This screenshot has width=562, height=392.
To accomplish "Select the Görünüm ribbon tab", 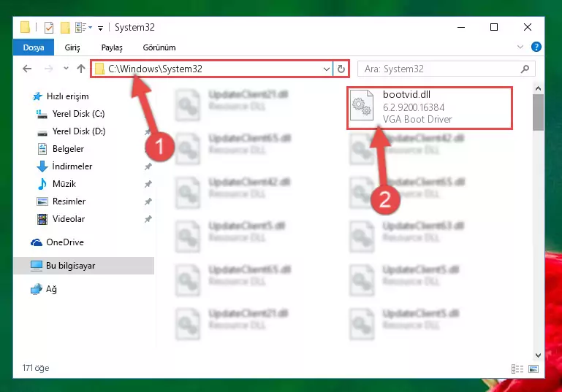I will pos(159,47).
